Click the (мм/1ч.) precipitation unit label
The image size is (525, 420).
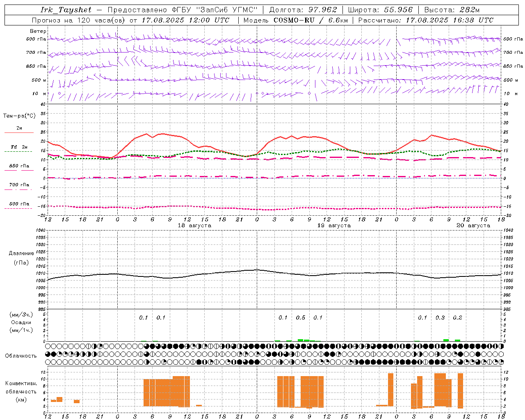[x=21, y=330]
